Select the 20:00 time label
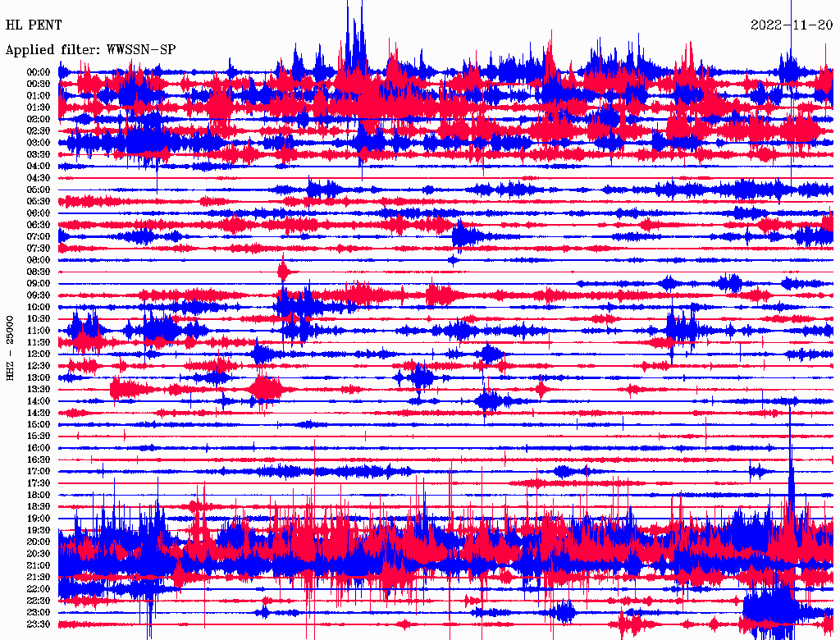 [x=39, y=542]
